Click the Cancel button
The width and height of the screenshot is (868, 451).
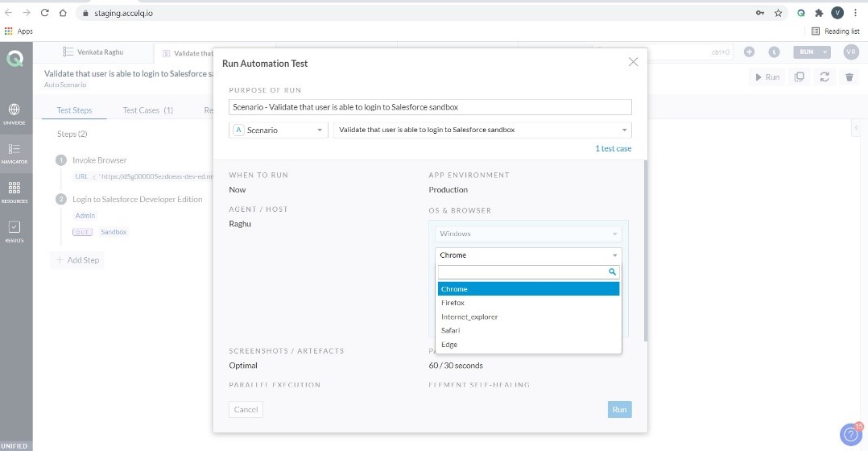pyautogui.click(x=246, y=409)
